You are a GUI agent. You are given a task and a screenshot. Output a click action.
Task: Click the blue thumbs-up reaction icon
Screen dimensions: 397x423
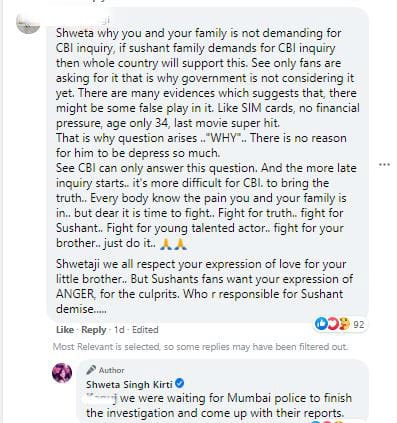click(321, 324)
